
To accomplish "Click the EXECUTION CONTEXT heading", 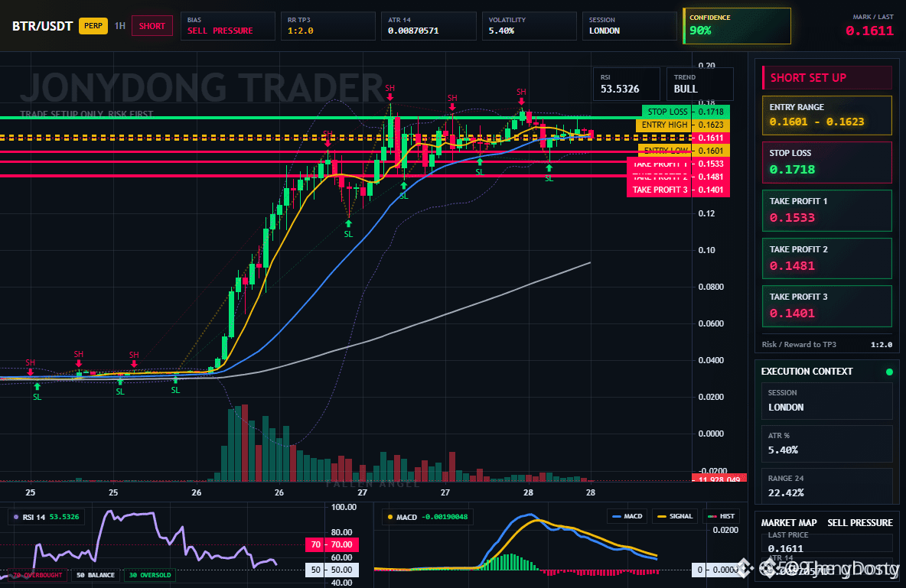I will [807, 372].
